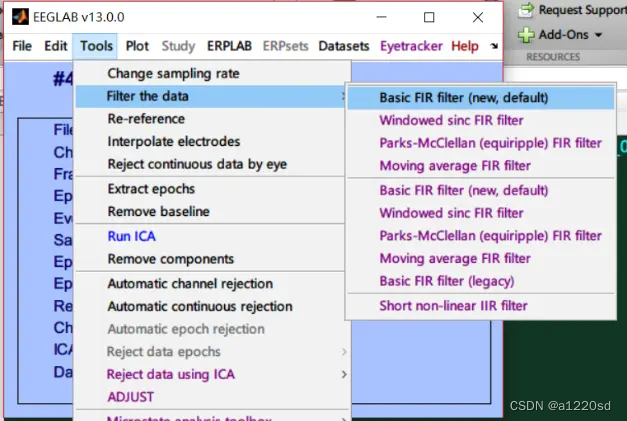This screenshot has height=421, width=627.
Task: Minimize the EEGLAB window
Action: [381, 17]
